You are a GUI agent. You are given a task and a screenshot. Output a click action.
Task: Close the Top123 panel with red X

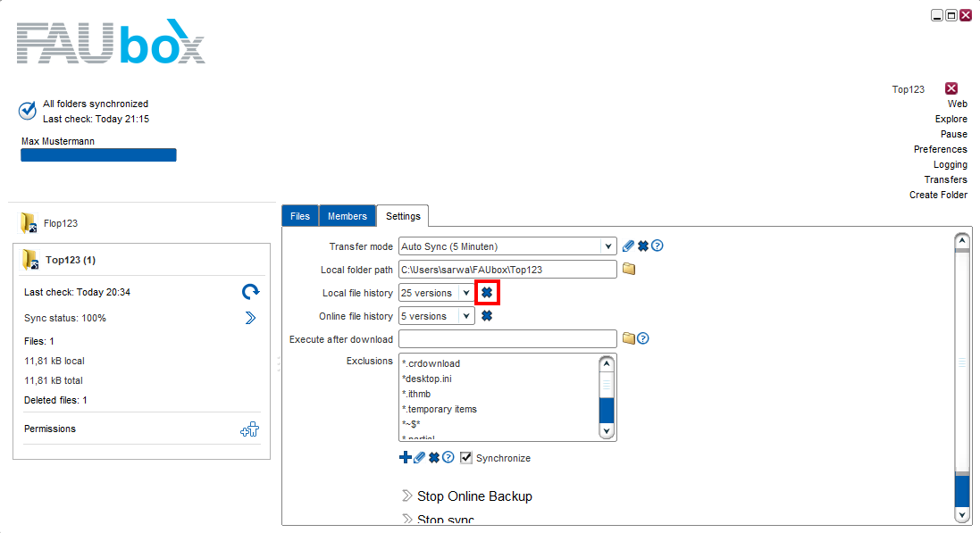coord(951,88)
